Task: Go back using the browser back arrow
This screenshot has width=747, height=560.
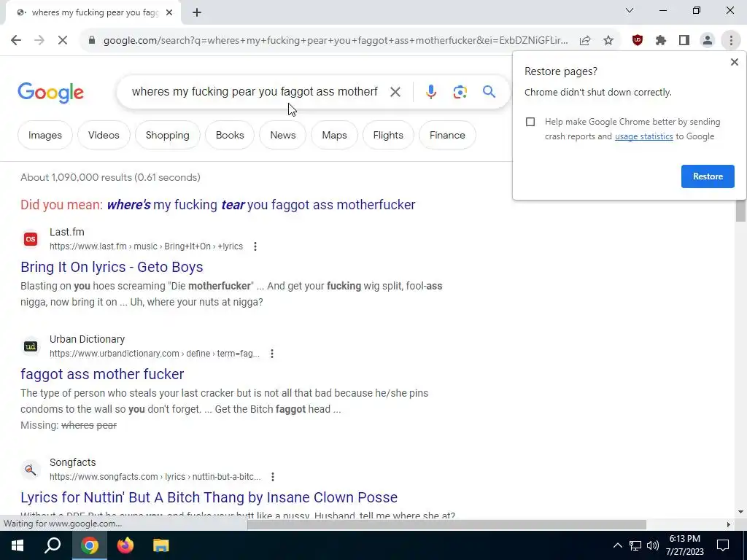Action: (16, 41)
